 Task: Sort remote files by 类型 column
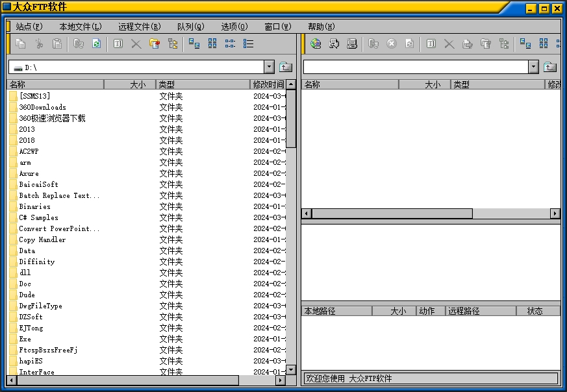498,84
